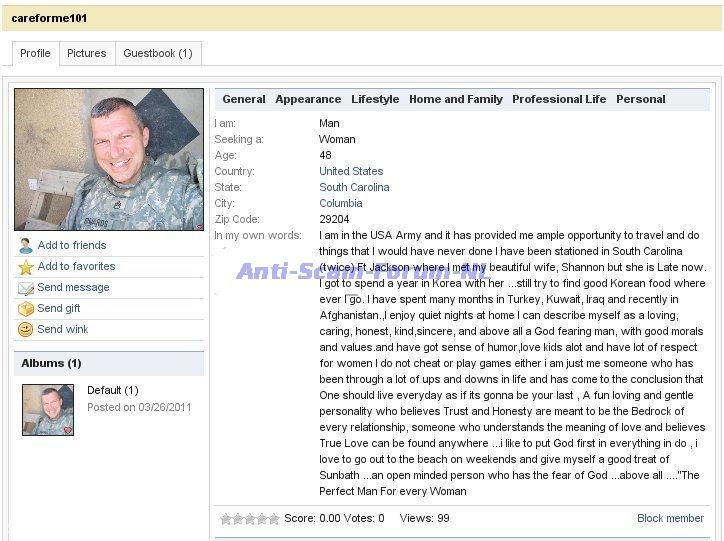The image size is (724, 541).
Task: Click the Send gift box icon
Action: click(x=26, y=309)
